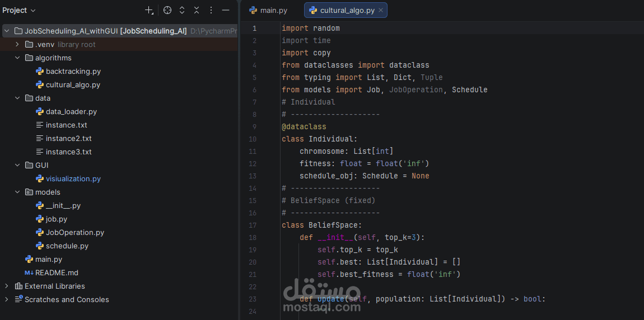644x320 pixels.
Task: Expand External Libraries node
Action: 7,286
